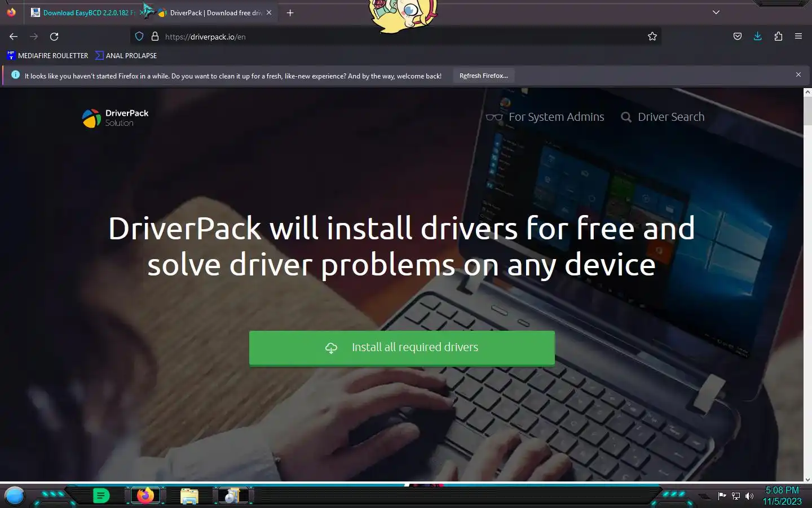Click the volume speaker tray icon
This screenshot has height=508, width=812.
pos(749,496)
